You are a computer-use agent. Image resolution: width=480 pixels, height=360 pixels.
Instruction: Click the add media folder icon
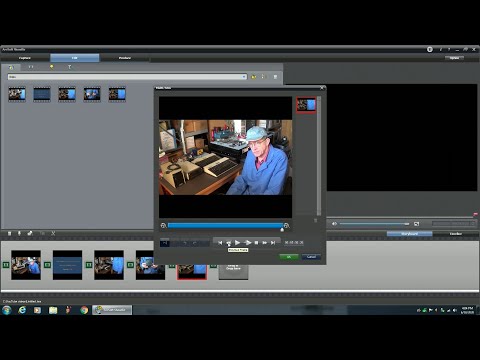pyautogui.click(x=254, y=77)
